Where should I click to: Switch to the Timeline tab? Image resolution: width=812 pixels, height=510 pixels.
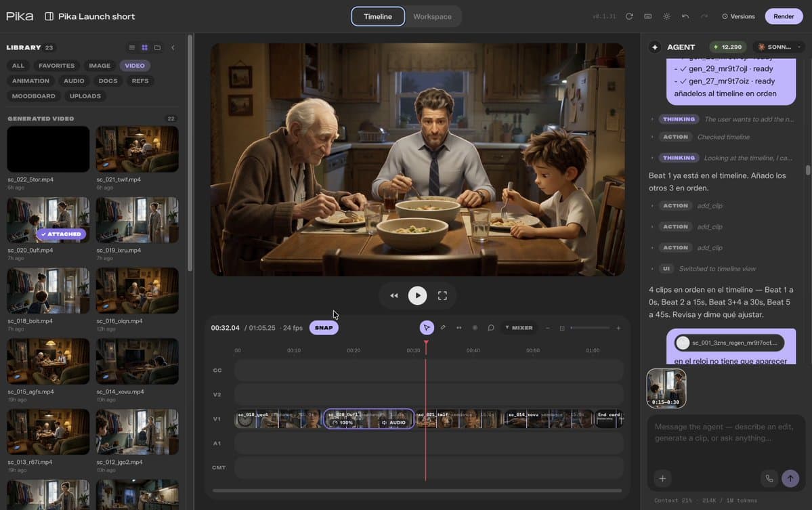377,16
